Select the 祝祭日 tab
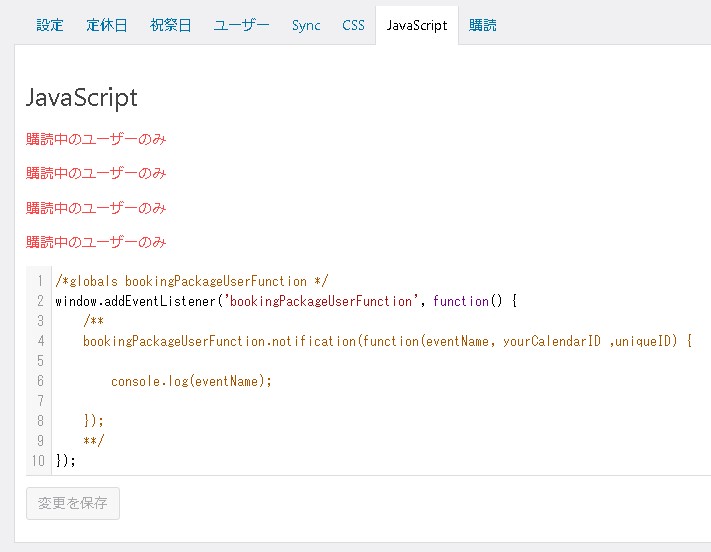Screen dimensions: 711x552 coord(171,25)
